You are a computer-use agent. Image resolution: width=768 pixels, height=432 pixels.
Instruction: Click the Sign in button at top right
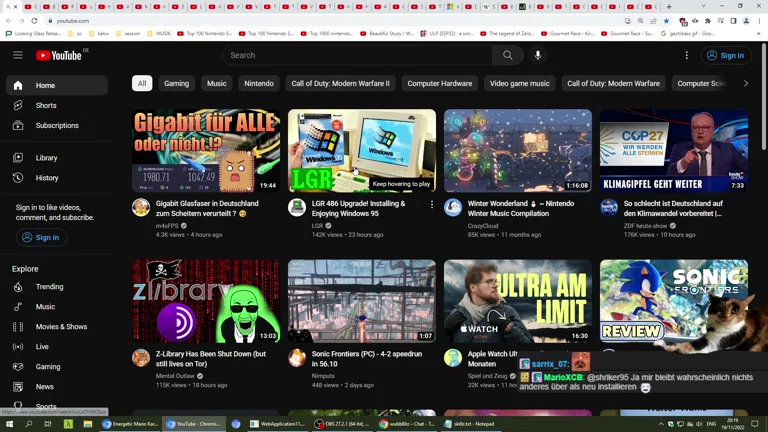tap(725, 56)
